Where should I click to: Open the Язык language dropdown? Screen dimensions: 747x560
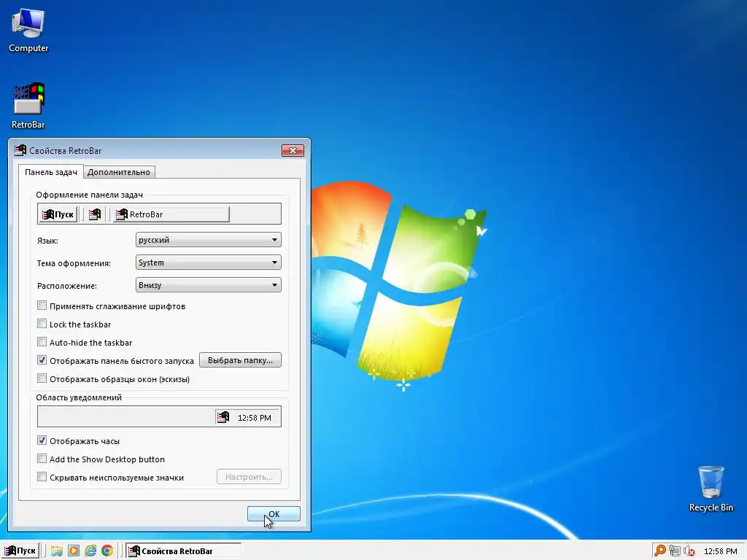[208, 239]
